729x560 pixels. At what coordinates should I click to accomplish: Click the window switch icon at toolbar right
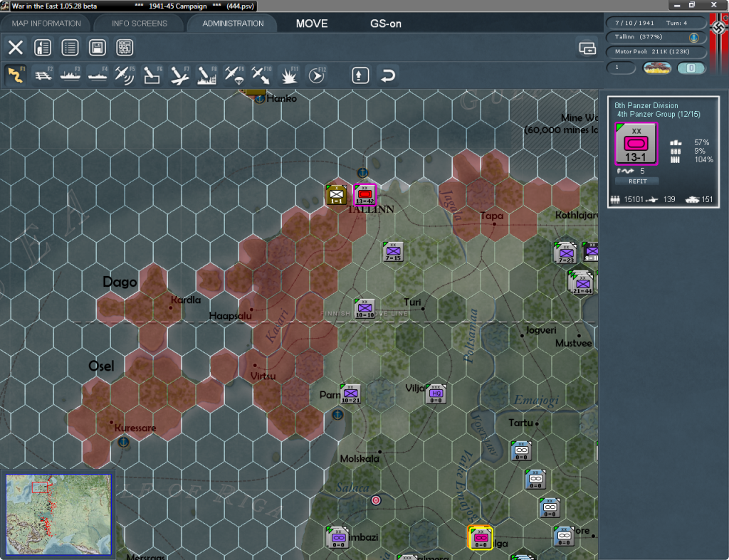click(587, 48)
